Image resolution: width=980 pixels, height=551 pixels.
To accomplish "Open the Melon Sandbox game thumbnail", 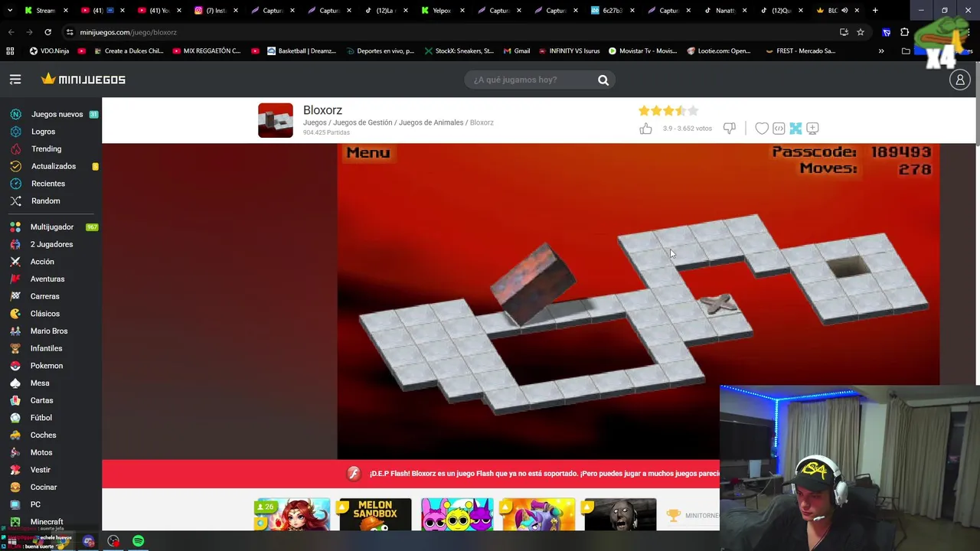I will tap(375, 514).
